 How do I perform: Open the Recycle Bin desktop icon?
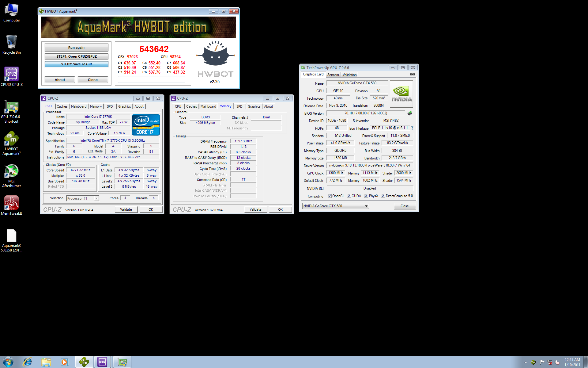click(x=11, y=44)
